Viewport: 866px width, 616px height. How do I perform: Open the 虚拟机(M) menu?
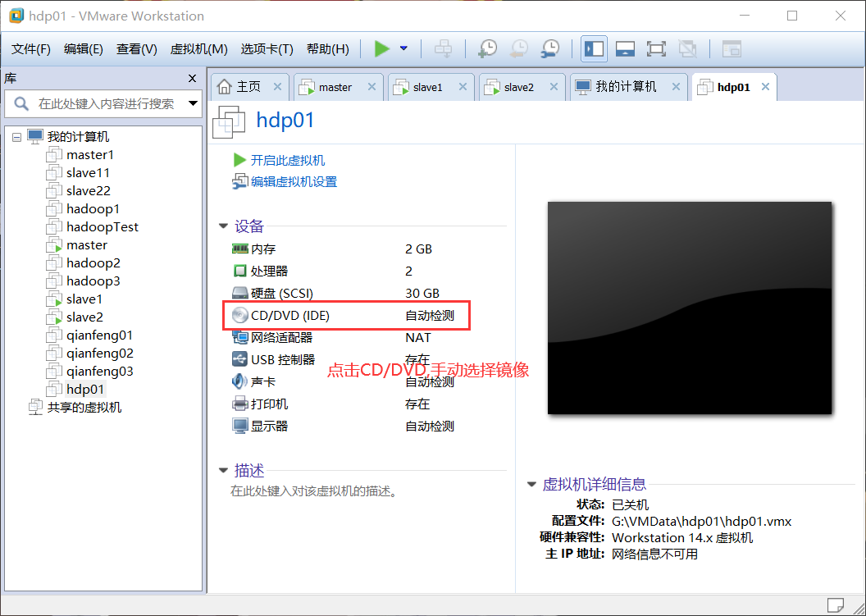coord(198,49)
